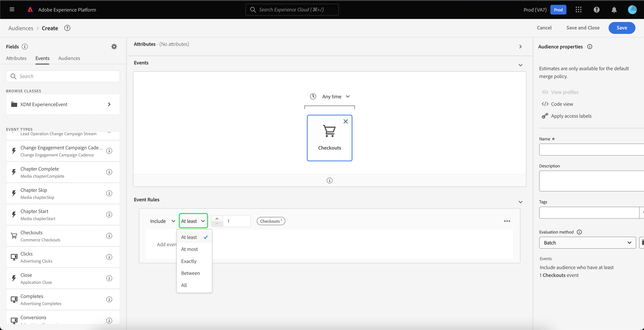Open the hamburger navigation menu
Viewport: 644px width, 330px height.
(x=12, y=9)
